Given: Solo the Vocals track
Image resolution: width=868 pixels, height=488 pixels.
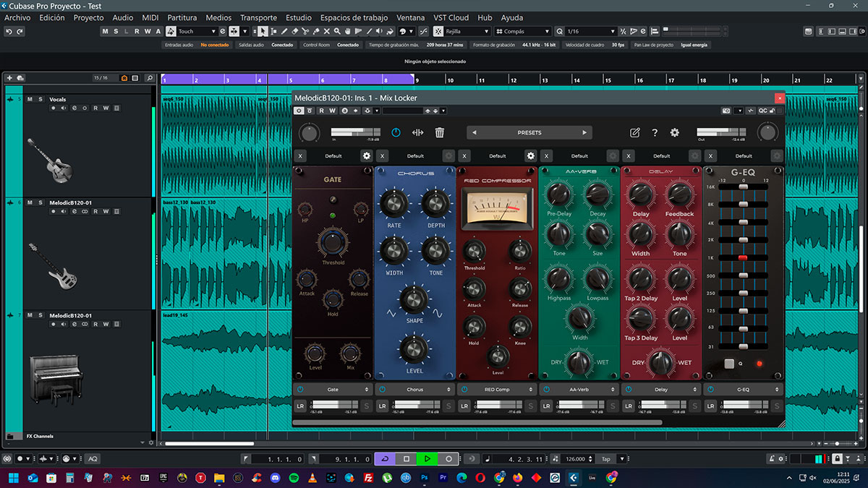Looking at the screenshot, I should [41, 99].
